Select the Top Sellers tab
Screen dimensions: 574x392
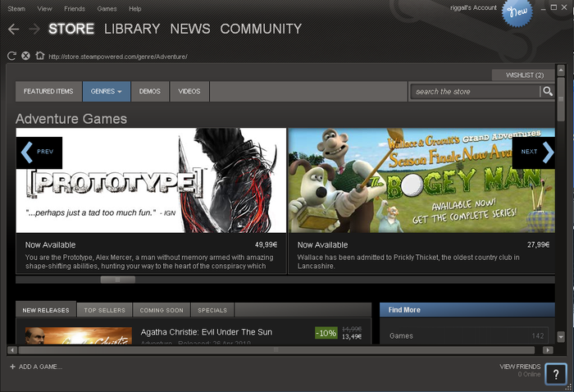pos(105,310)
